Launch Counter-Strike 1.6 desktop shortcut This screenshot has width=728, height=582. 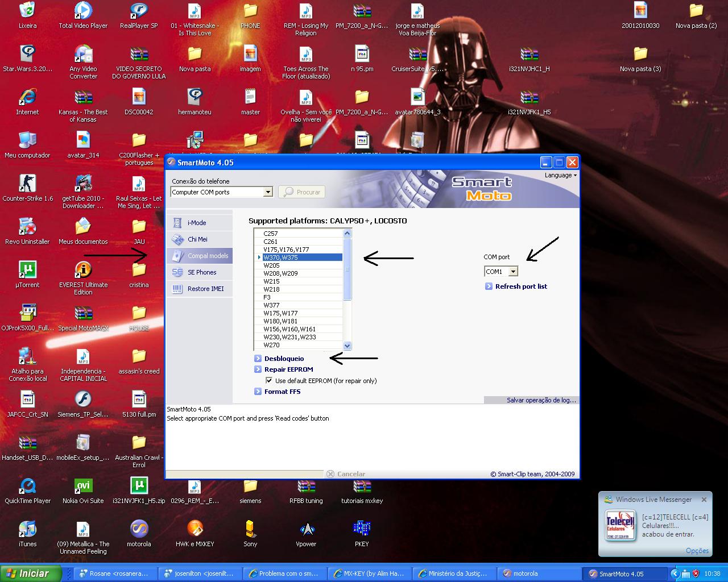27,184
